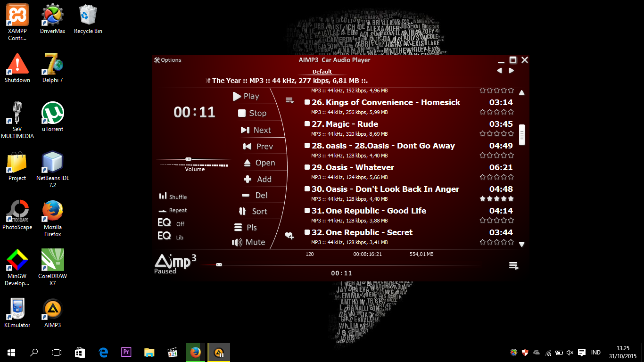Viewport: 644px width, 362px height.
Task: Mute the AIMP3 player sound
Action: coord(248,242)
